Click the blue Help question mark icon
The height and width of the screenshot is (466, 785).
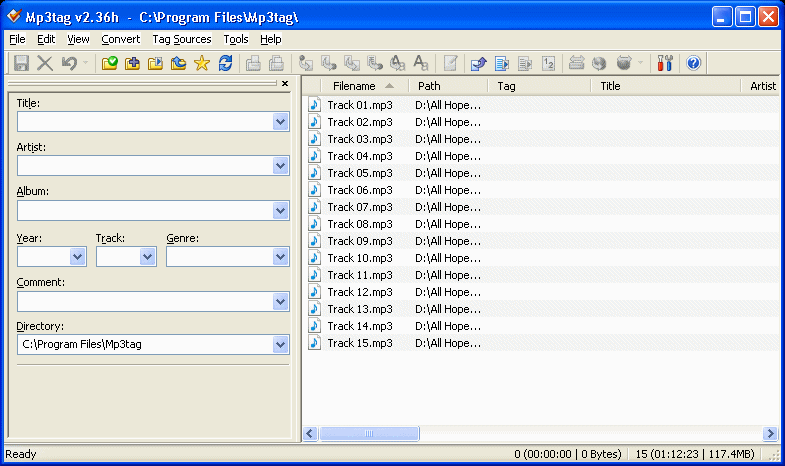point(693,63)
